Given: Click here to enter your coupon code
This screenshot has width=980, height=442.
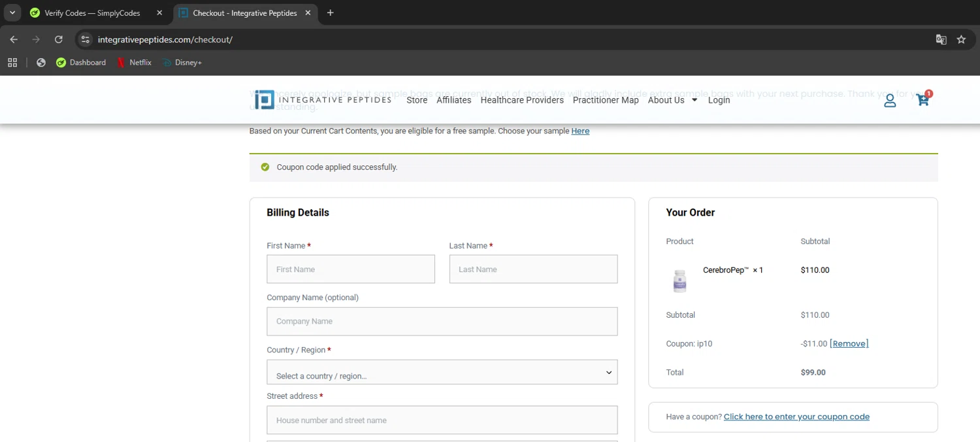Looking at the screenshot, I should point(796,416).
